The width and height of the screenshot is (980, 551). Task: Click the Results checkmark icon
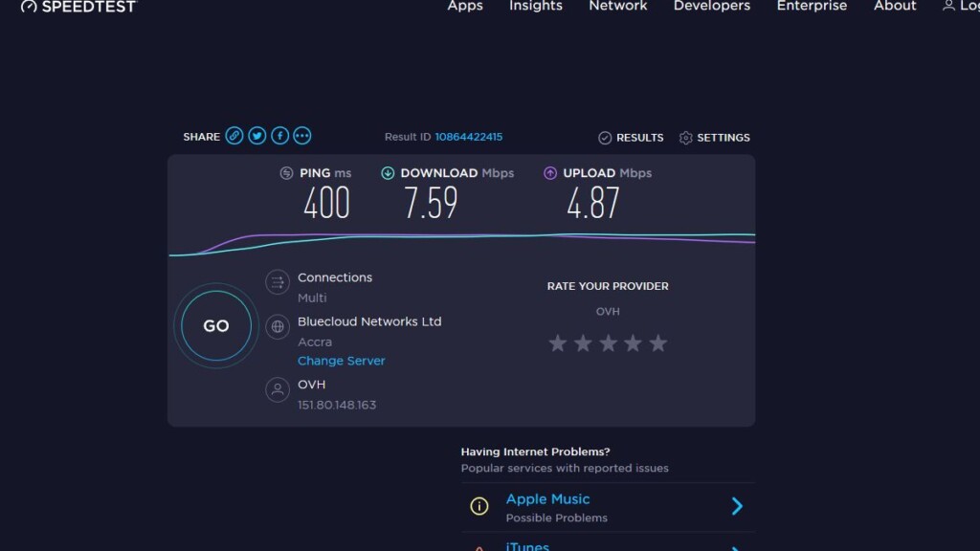605,138
